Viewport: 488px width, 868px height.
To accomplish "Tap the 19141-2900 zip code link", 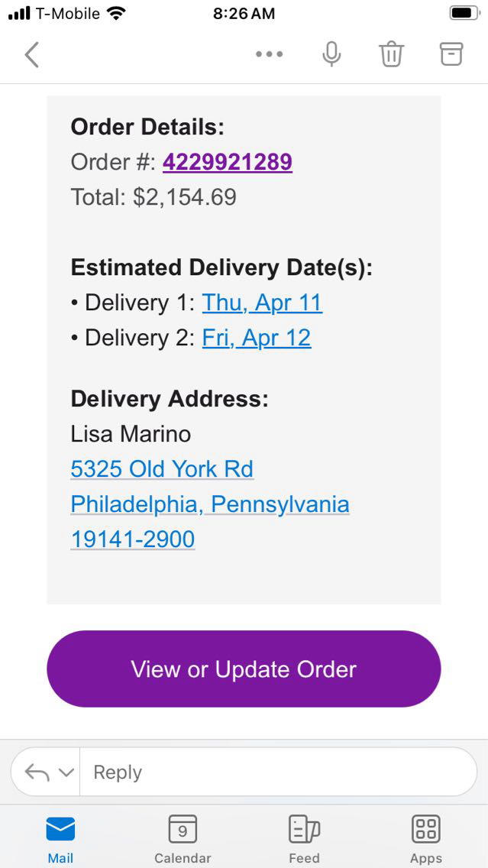I will [x=133, y=539].
